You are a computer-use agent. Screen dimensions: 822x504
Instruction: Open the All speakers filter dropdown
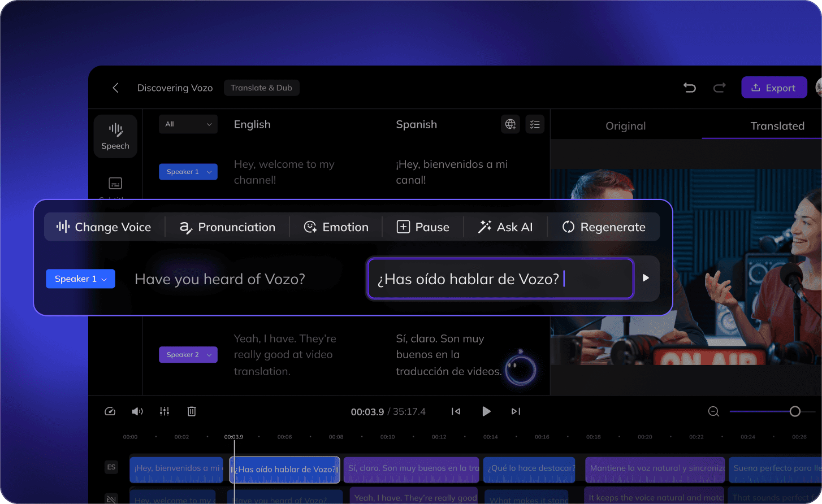(x=188, y=124)
